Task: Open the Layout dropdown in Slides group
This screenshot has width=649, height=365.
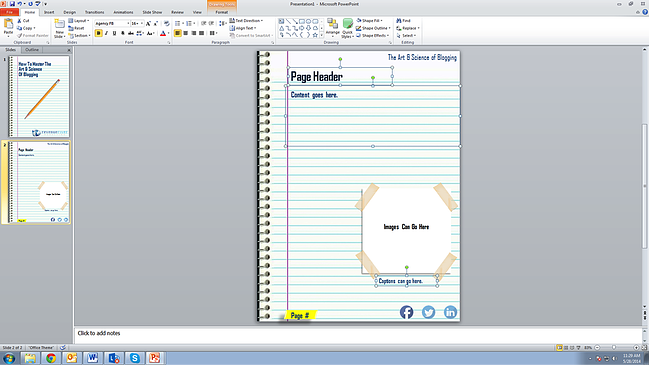Action: [x=79, y=20]
